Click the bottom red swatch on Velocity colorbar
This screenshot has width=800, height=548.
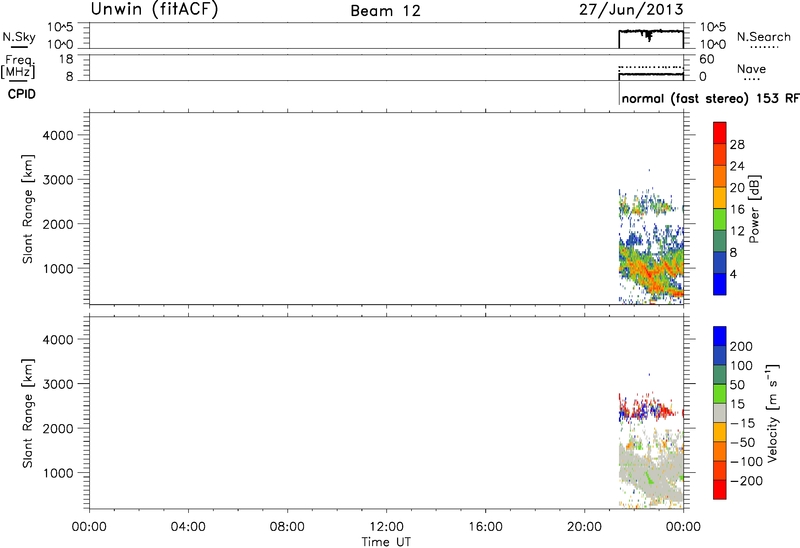click(x=719, y=489)
